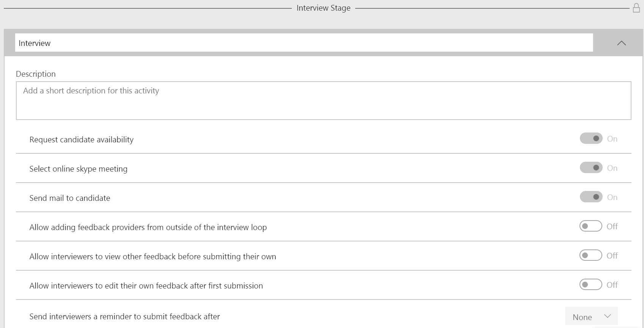Open the reminder period None dropdown

click(x=591, y=317)
